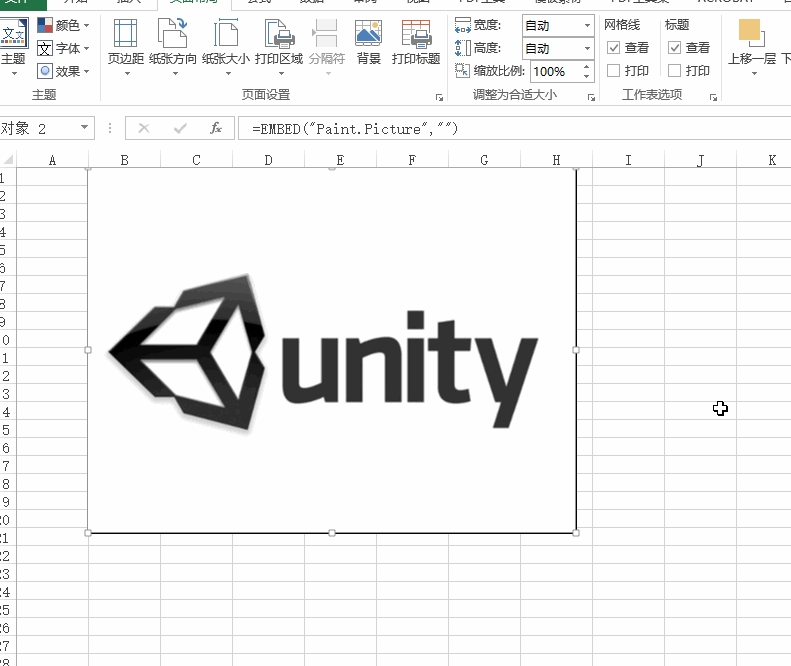Viewport: 791px width, 666px height.
Task: Open the 颜色 theme colors menu
Action: pyautogui.click(x=63, y=25)
